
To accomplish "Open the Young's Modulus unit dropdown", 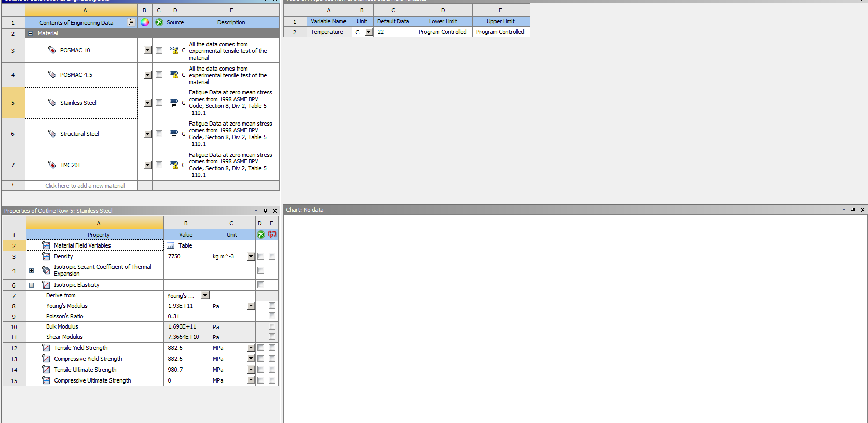I will tap(251, 306).
